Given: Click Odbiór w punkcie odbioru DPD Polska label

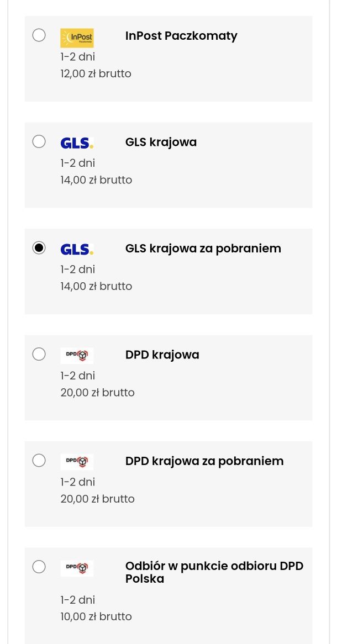Looking at the screenshot, I should [214, 573].
